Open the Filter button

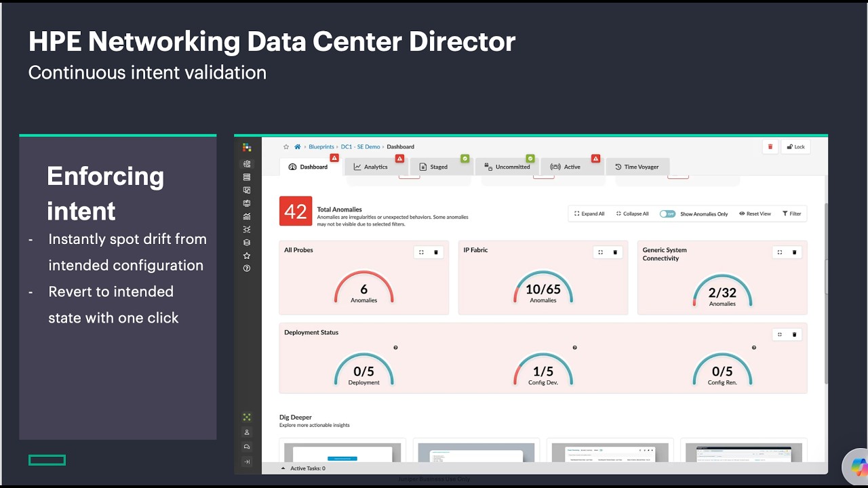coord(792,213)
